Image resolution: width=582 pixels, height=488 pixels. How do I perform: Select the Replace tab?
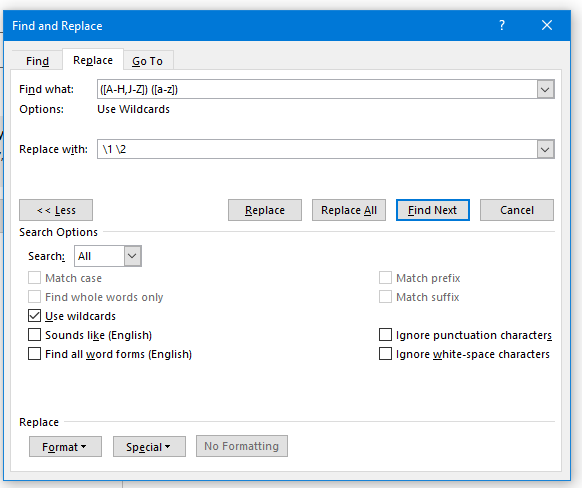[93, 60]
